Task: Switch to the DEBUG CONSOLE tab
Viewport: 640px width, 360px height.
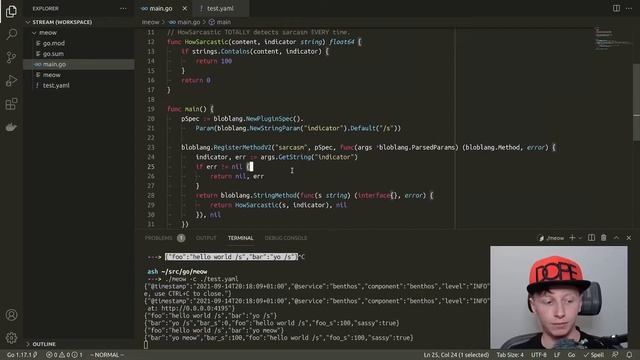Action: click(x=286, y=238)
